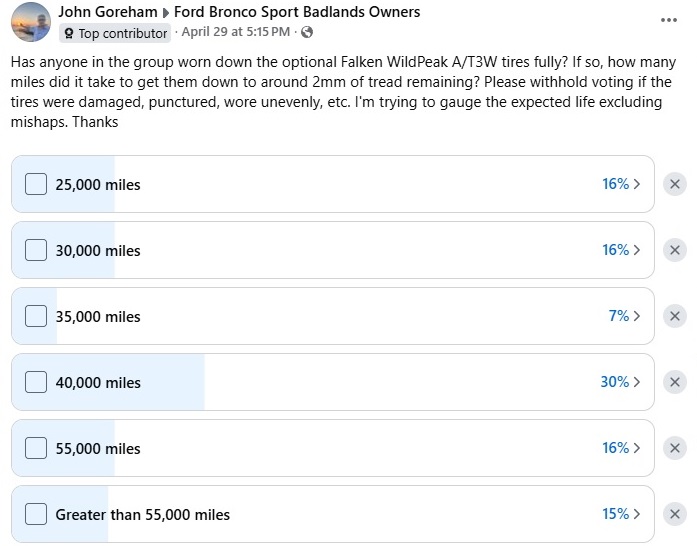Tick the Greater than 55,000 miles checkbox
This screenshot has width=697, height=546.
coord(36,514)
